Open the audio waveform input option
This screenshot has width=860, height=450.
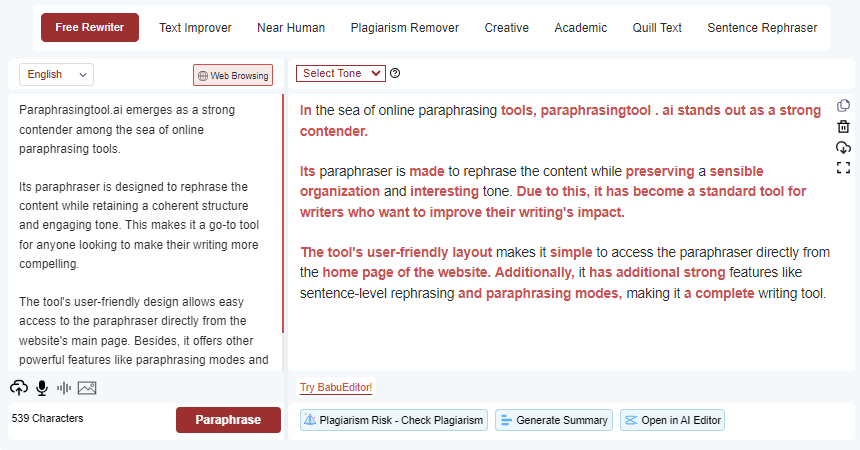tap(64, 388)
